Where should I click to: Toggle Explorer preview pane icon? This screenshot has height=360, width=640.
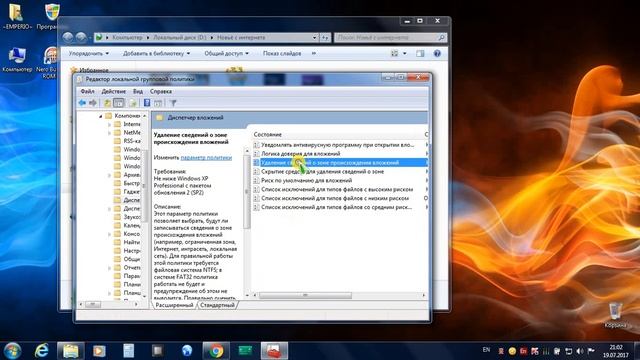420,53
